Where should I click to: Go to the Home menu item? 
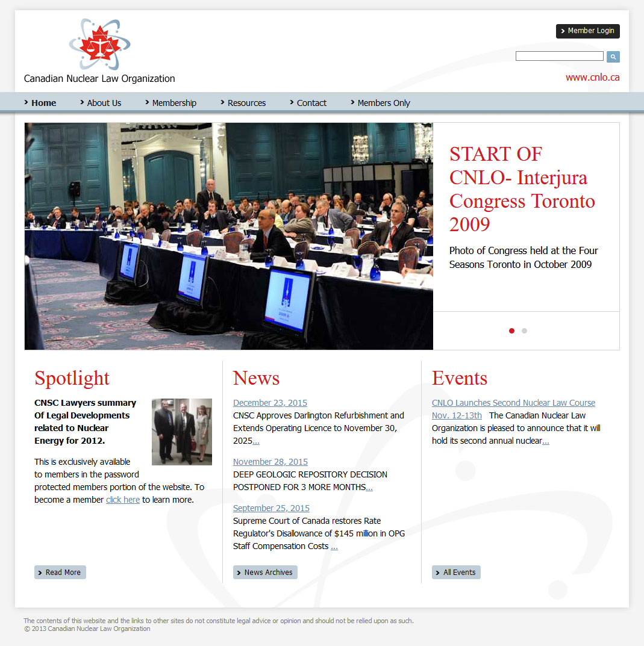40,102
